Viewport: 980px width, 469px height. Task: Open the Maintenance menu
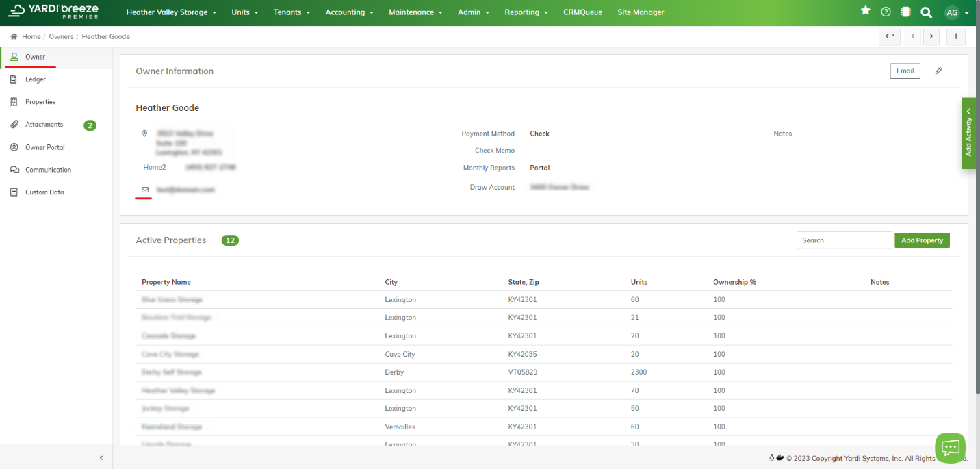coord(415,12)
